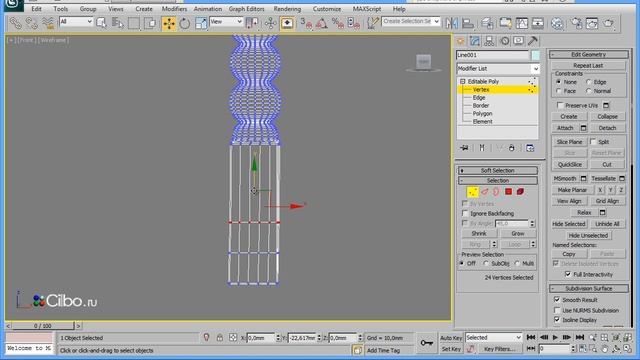Enable the Ignore Backfacing checkbox

coord(465,213)
